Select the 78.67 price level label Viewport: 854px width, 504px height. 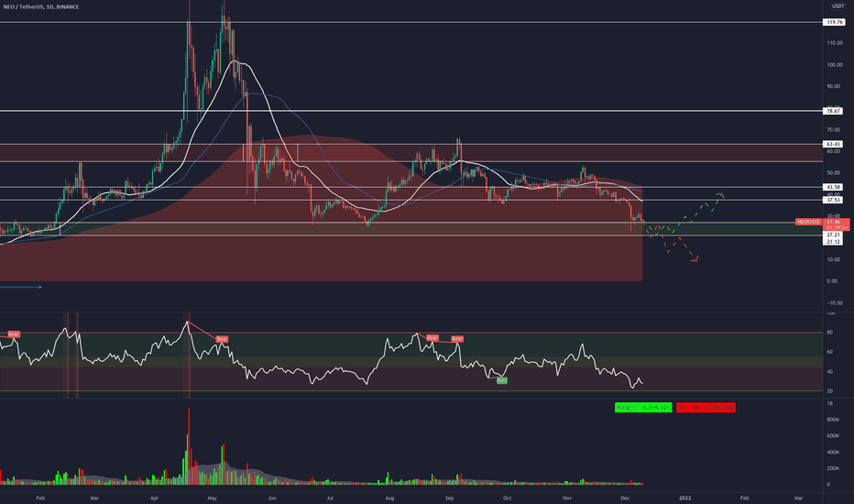click(833, 111)
